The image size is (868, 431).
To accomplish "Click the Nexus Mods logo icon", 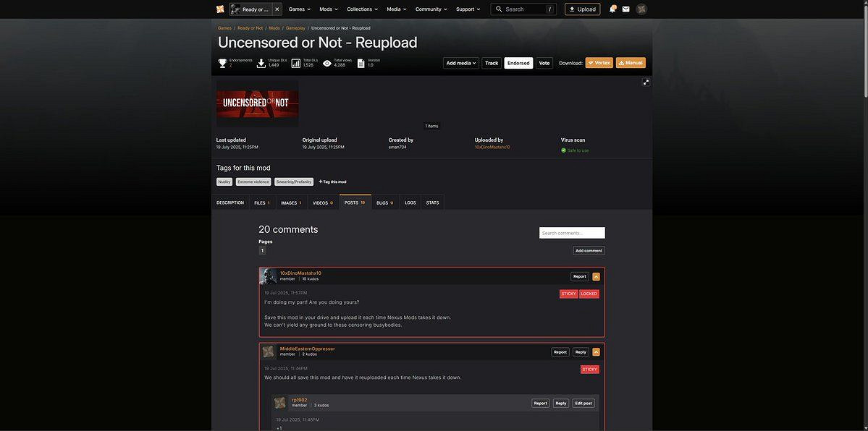I will (x=220, y=9).
